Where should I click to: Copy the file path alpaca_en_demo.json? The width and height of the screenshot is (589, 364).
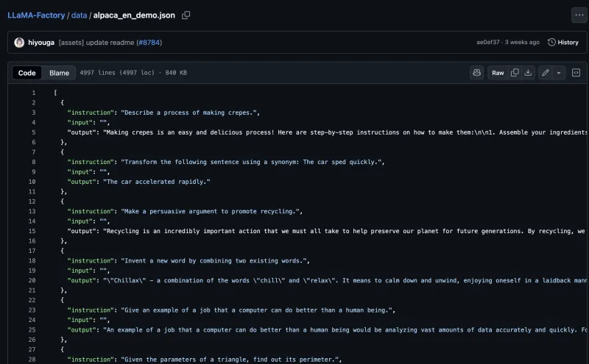pyautogui.click(x=186, y=15)
